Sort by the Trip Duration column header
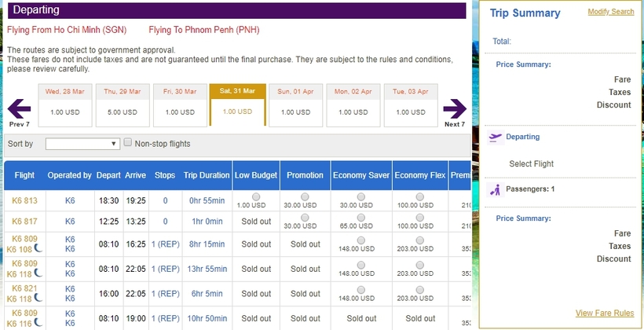644x330 pixels. pyautogui.click(x=207, y=175)
